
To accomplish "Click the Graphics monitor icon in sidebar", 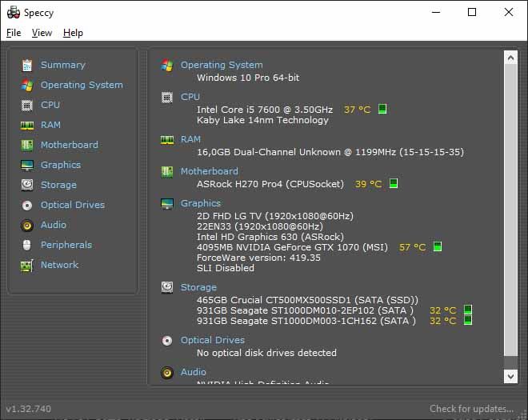I will tap(27, 165).
